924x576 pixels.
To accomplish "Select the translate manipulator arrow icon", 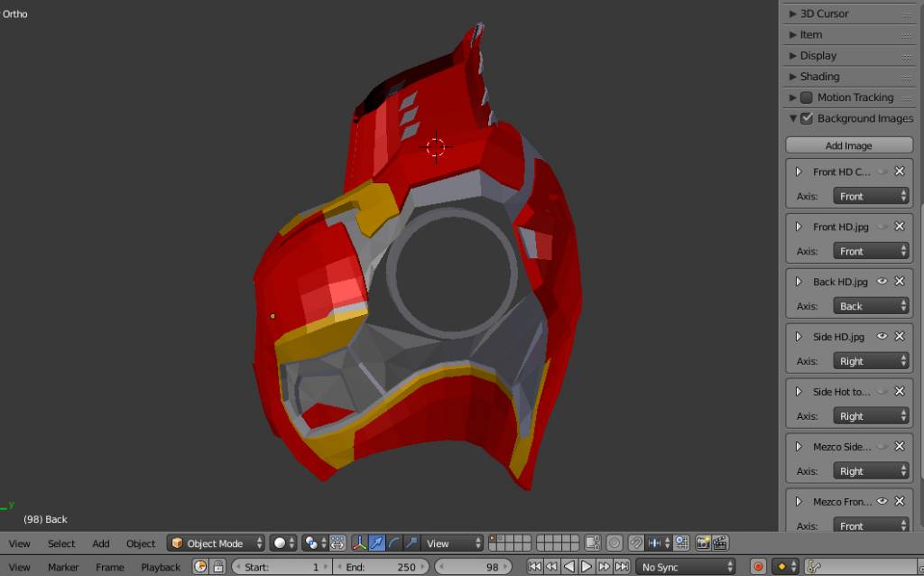I will coord(376,543).
